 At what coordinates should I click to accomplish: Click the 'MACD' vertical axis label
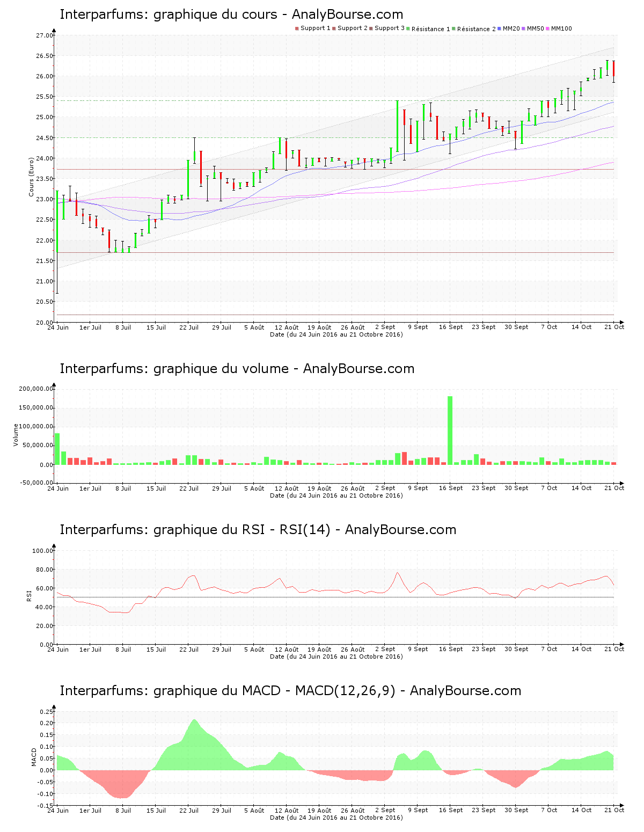(34, 757)
